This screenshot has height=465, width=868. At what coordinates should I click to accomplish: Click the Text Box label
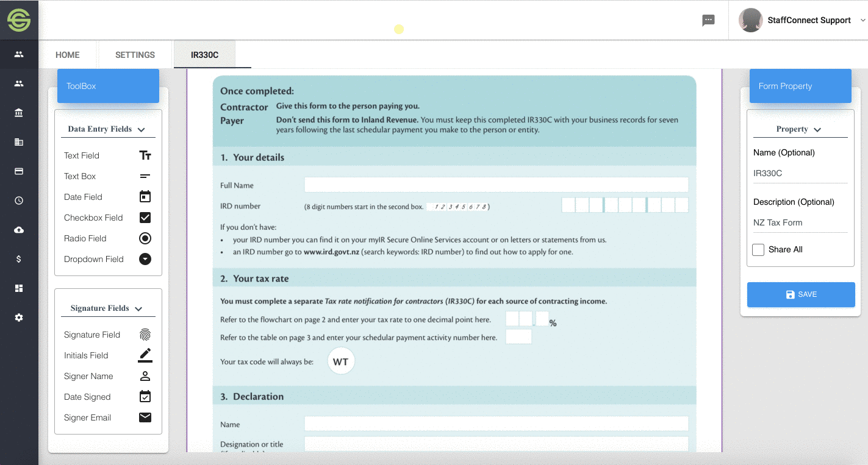(80, 176)
